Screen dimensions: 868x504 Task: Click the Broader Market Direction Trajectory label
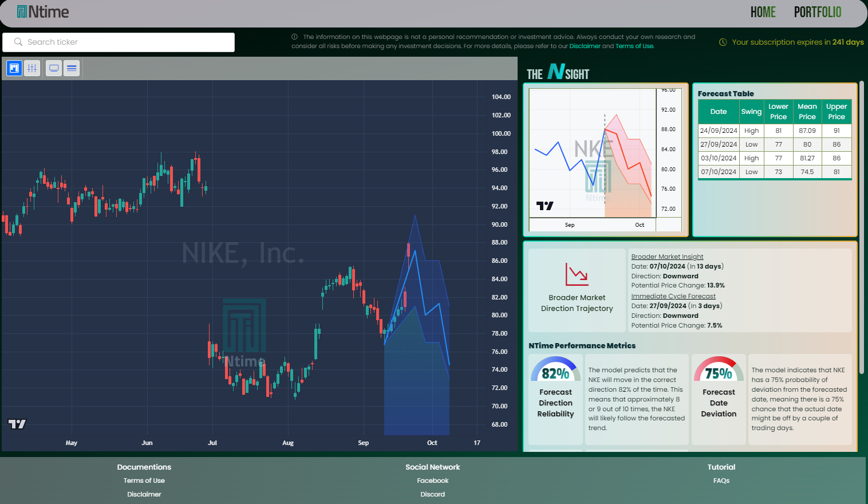click(x=577, y=303)
